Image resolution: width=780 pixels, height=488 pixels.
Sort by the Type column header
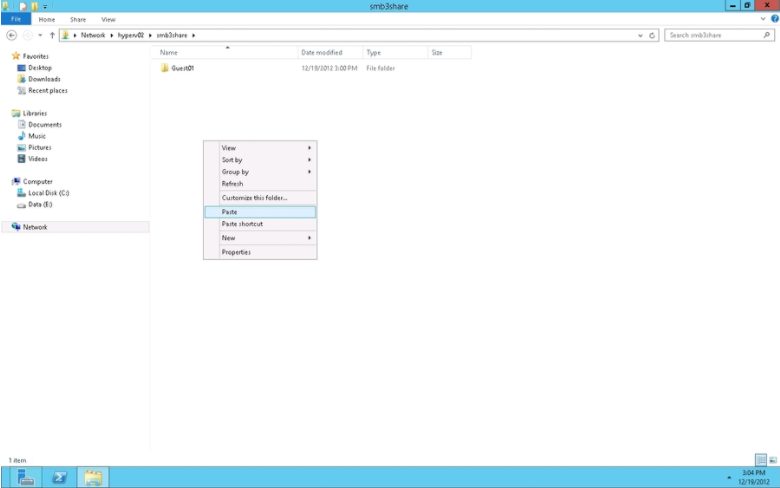click(395, 52)
